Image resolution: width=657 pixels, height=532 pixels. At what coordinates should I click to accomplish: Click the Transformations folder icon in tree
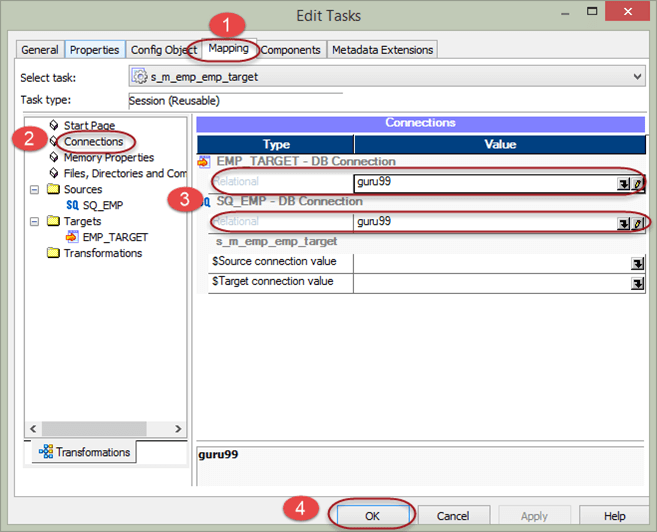tap(53, 253)
